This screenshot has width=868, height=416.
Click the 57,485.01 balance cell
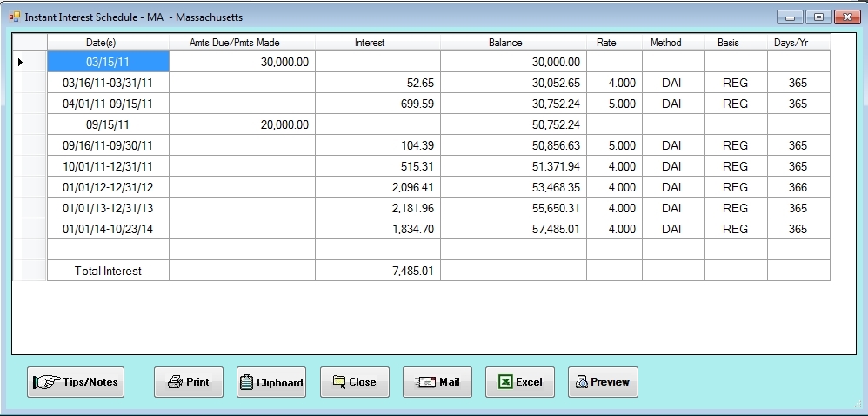[513, 229]
